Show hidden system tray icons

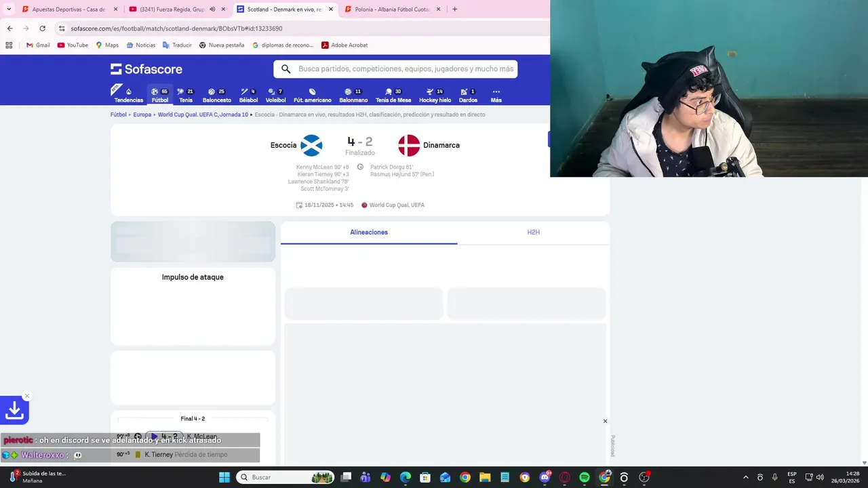pos(746,477)
